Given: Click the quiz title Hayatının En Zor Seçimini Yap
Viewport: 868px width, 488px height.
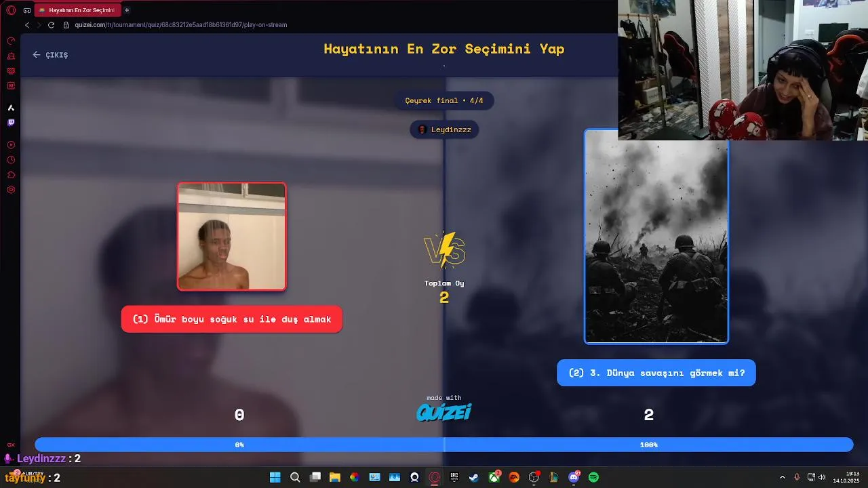Looking at the screenshot, I should (444, 49).
